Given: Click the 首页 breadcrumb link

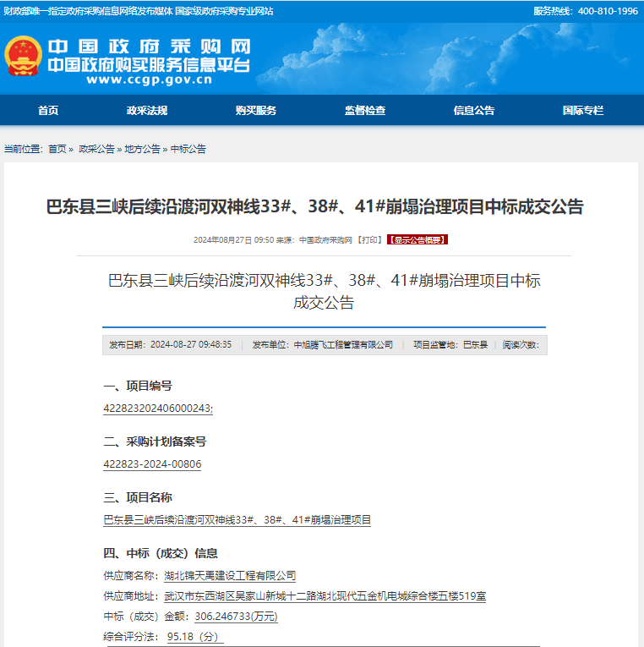Looking at the screenshot, I should pos(57,149).
